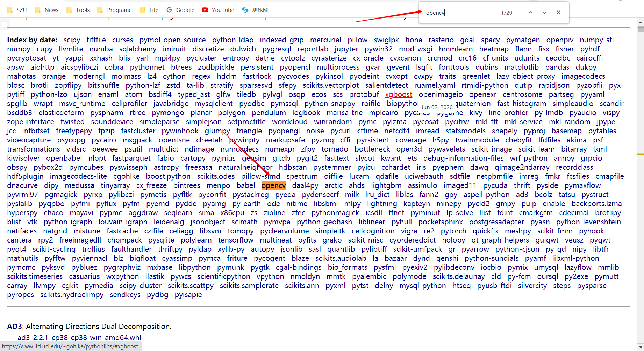Viewport: 644px width, 351px height.
Task: Open the boost.python index link
Action: (168, 176)
